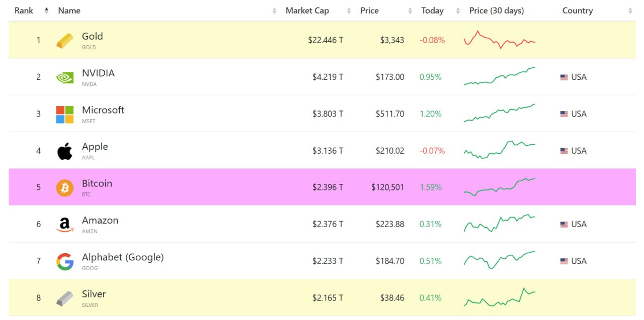This screenshot has width=644, height=320.
Task: Click Gold market cap $22.446 T
Action: 326,40
